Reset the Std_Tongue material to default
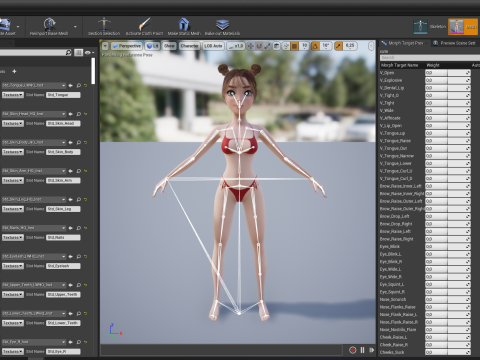Viewport: 480px width, 360px height. point(86,85)
